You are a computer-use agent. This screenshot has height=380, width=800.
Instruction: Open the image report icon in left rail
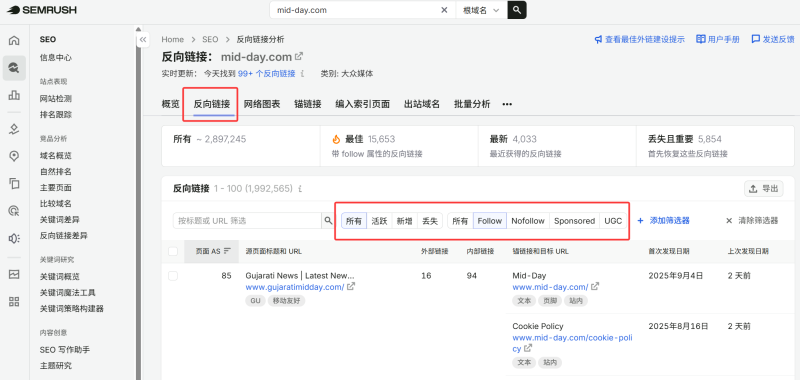(14, 274)
